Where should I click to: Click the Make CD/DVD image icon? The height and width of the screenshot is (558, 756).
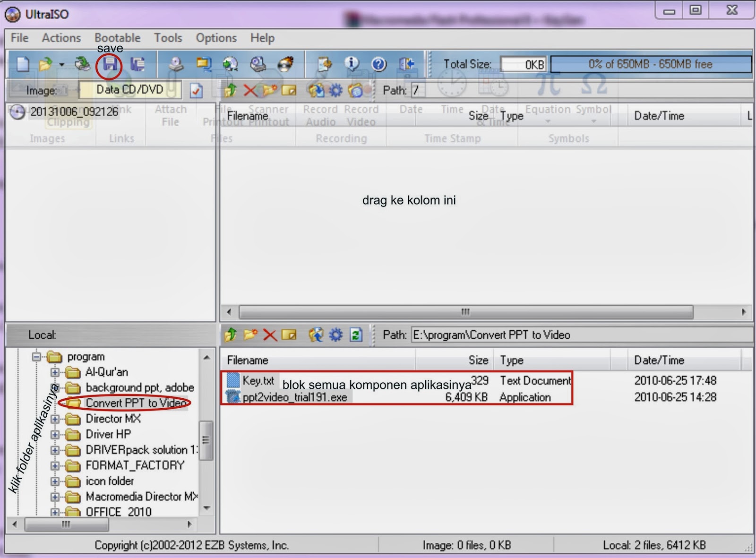176,64
